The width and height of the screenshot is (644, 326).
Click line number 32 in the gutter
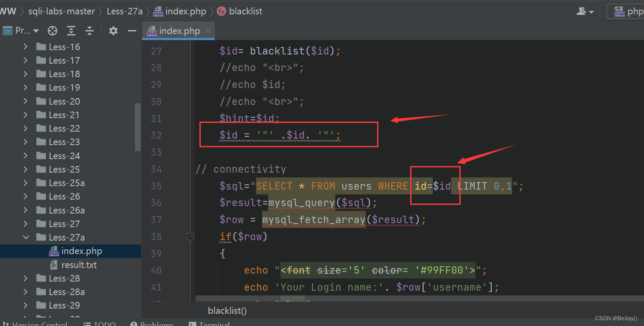tap(156, 135)
